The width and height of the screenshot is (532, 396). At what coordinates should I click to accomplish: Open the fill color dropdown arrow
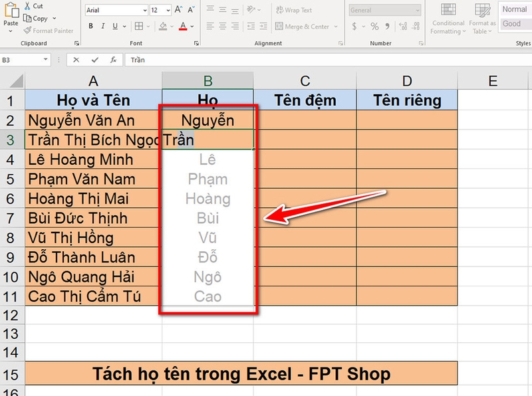[172, 26]
